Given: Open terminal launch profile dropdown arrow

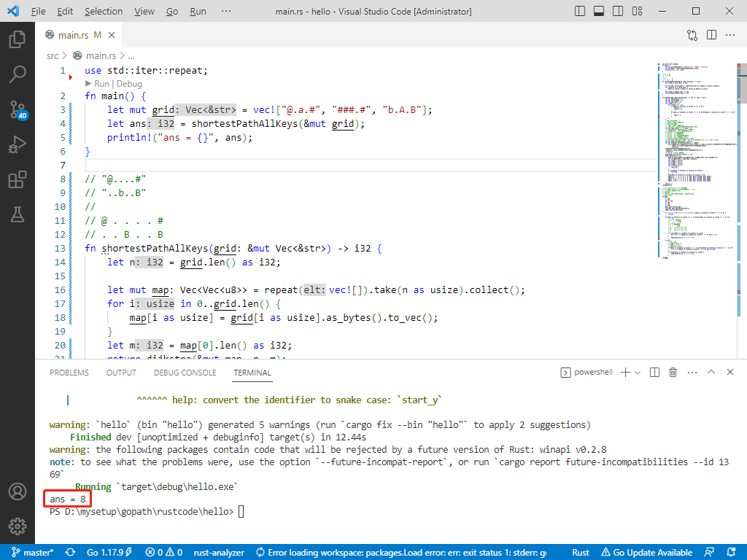Looking at the screenshot, I should (x=638, y=373).
